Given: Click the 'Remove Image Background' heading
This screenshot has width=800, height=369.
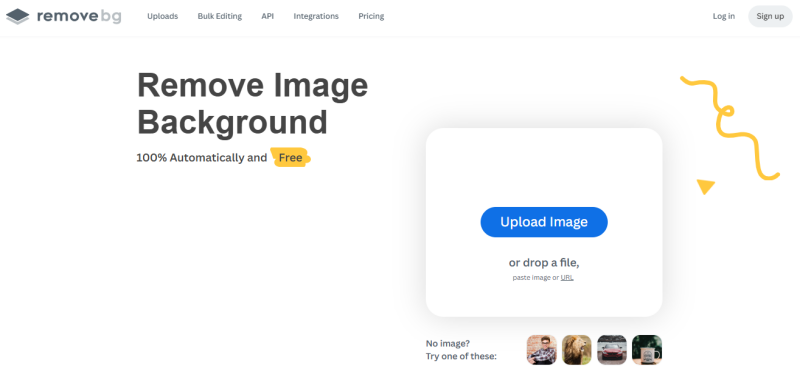Looking at the screenshot, I should pos(253,104).
